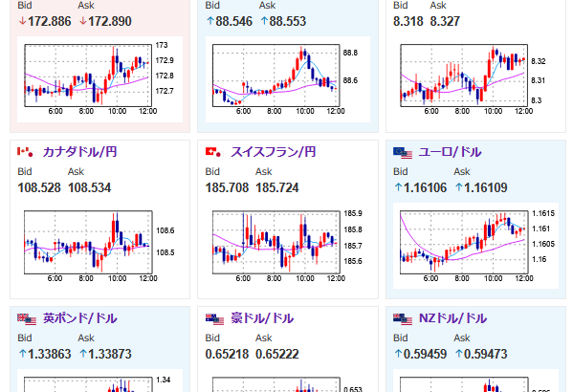Open the 豪ドル/ドル link

[x=262, y=318]
